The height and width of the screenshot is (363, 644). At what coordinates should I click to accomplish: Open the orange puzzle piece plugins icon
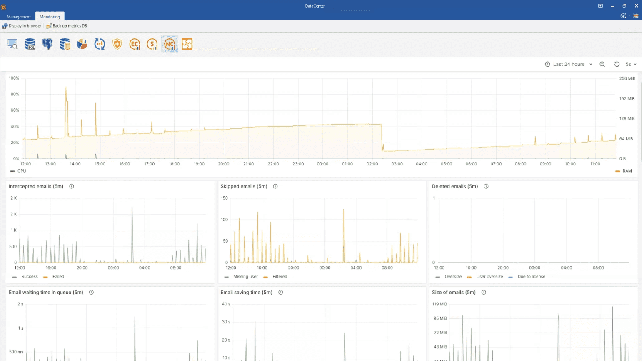tap(187, 44)
